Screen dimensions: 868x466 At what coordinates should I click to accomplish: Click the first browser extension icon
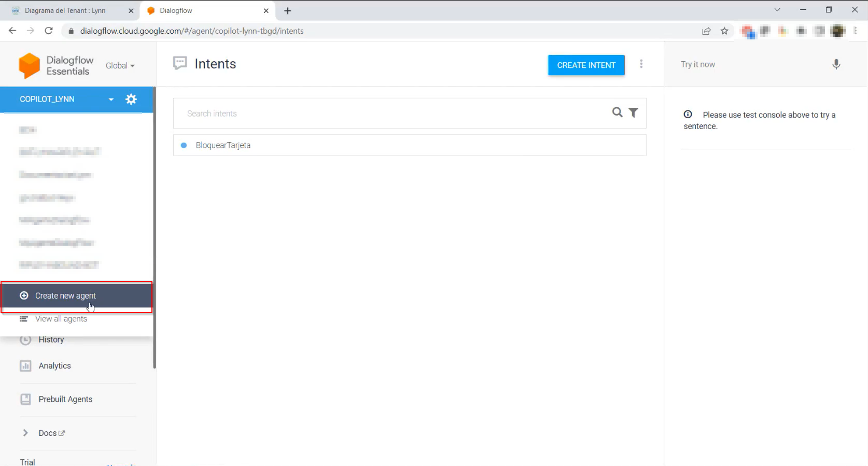[748, 32]
